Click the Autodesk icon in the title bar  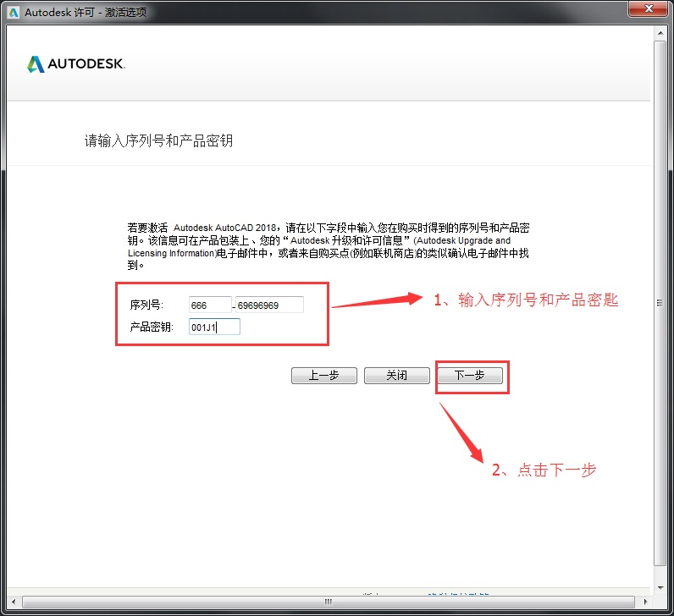[x=14, y=13]
